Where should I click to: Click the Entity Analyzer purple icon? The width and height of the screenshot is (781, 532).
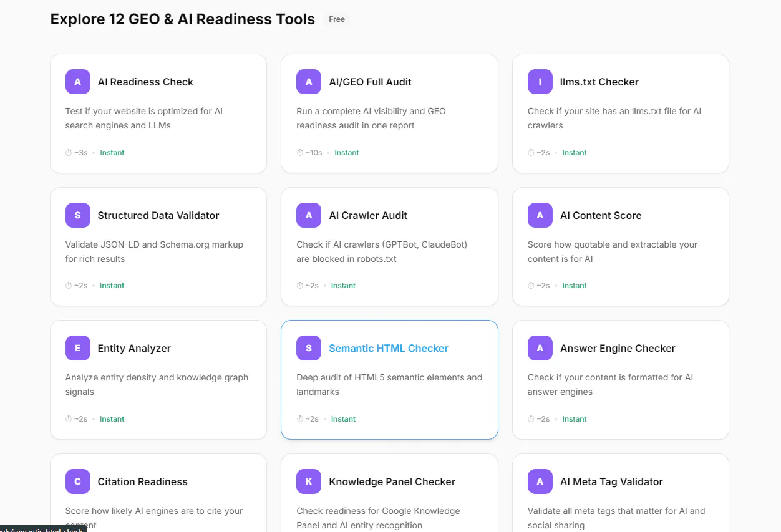(78, 348)
